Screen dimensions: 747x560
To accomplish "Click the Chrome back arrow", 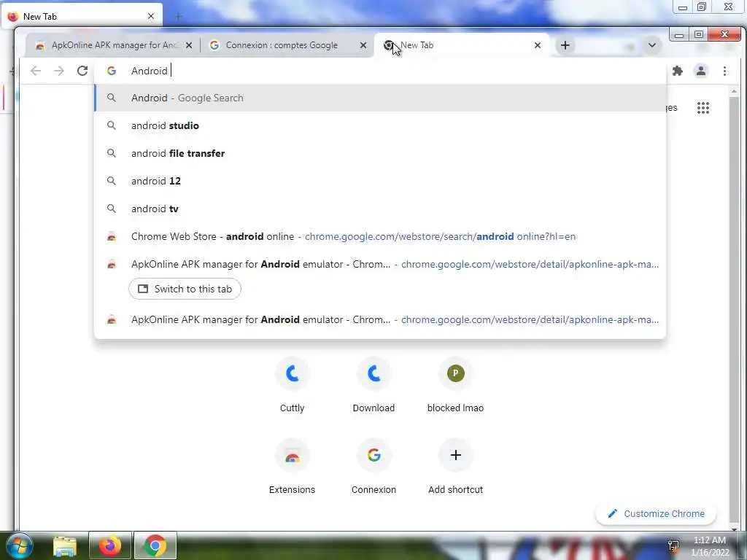I will [36, 71].
